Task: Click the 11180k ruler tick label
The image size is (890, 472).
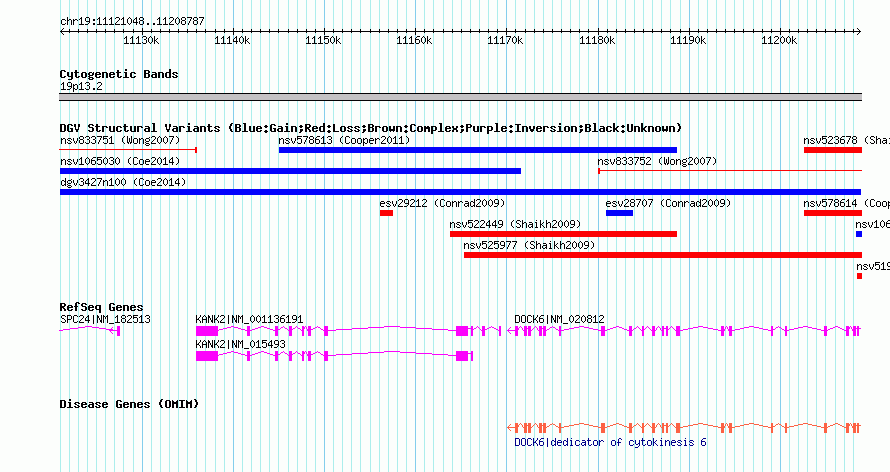Action: click(x=597, y=40)
